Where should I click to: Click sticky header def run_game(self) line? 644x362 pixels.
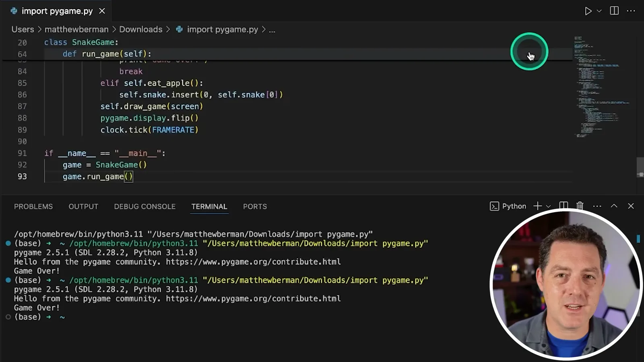[x=107, y=54]
